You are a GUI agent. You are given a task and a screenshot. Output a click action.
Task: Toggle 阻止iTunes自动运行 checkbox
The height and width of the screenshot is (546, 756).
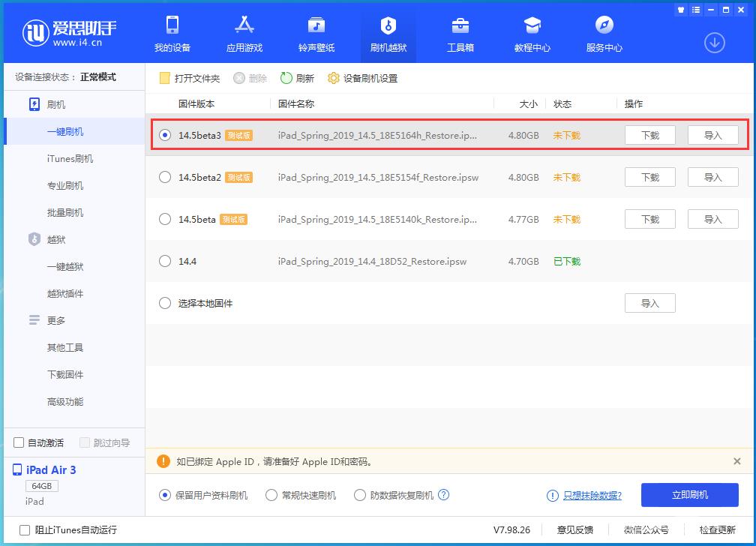[24, 530]
